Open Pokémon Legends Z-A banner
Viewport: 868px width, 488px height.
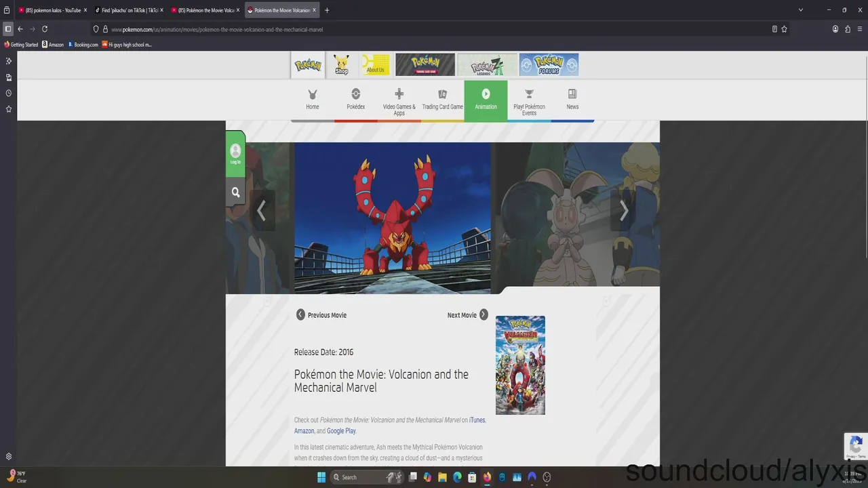click(487, 65)
